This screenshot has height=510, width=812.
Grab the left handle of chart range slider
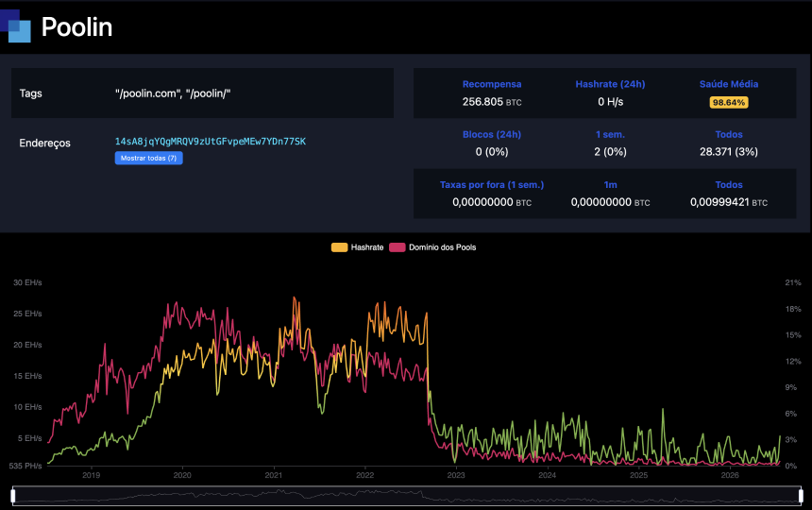tap(13, 496)
